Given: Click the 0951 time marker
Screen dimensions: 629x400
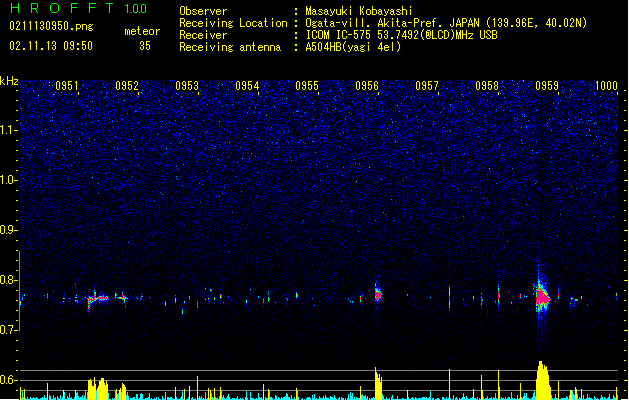Looking at the screenshot, I should 67,86.
